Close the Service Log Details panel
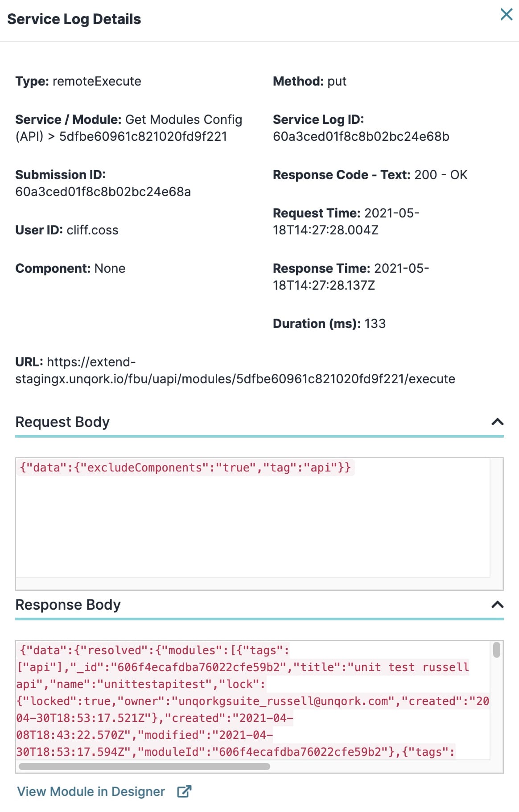The width and height of the screenshot is (519, 812). [x=507, y=14]
